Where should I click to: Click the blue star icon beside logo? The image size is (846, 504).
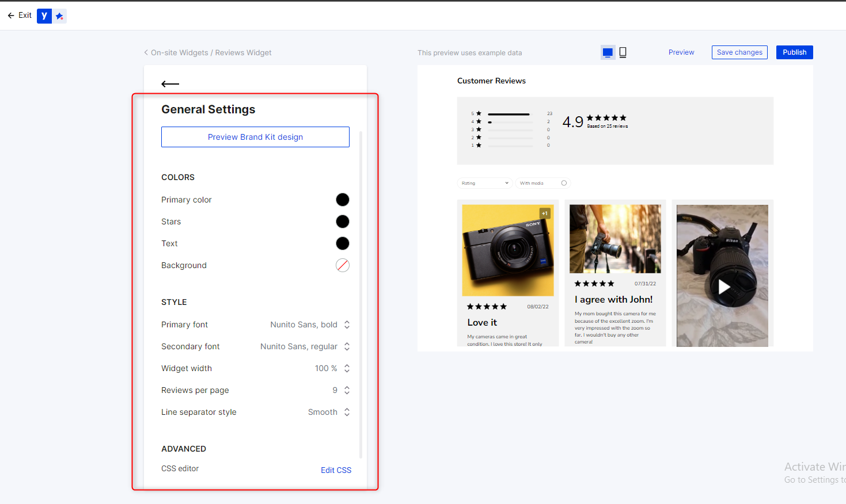coord(59,16)
